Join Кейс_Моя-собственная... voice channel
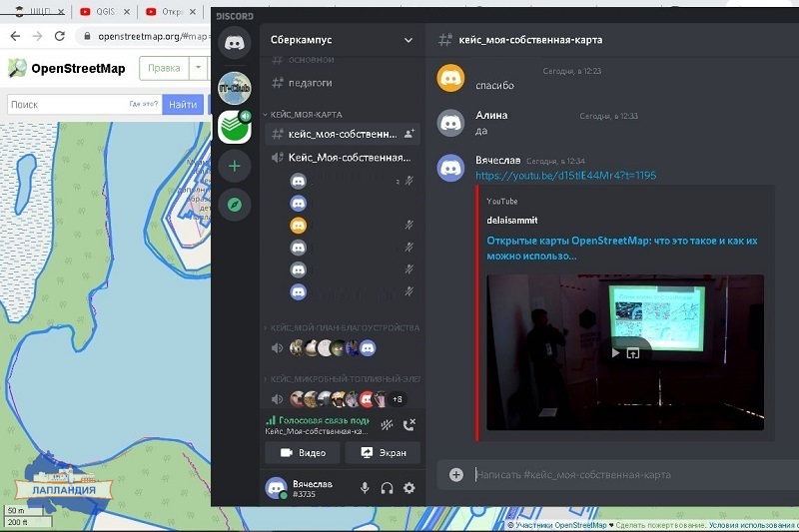 343,158
